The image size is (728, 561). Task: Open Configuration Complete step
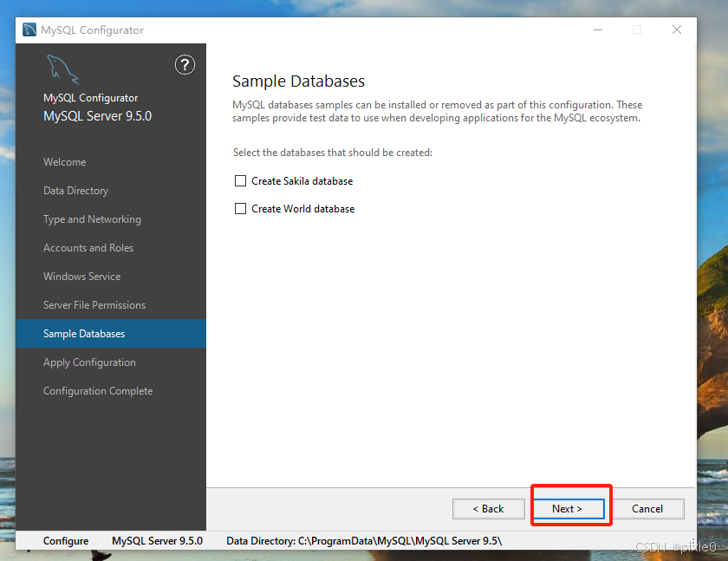(98, 391)
